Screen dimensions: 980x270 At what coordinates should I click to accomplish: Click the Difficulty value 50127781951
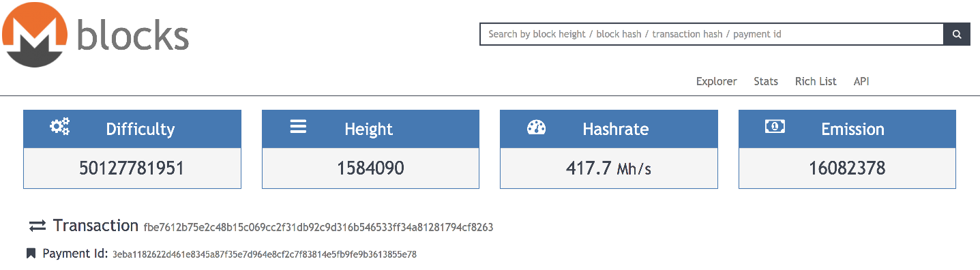tap(132, 168)
